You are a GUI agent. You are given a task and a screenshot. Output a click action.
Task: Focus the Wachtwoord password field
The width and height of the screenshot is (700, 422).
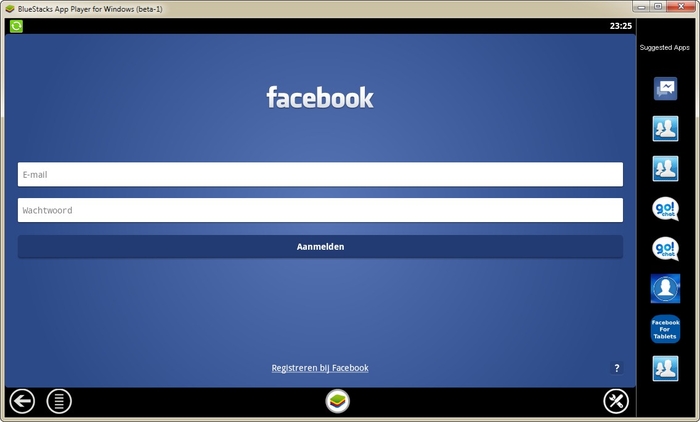coord(320,210)
